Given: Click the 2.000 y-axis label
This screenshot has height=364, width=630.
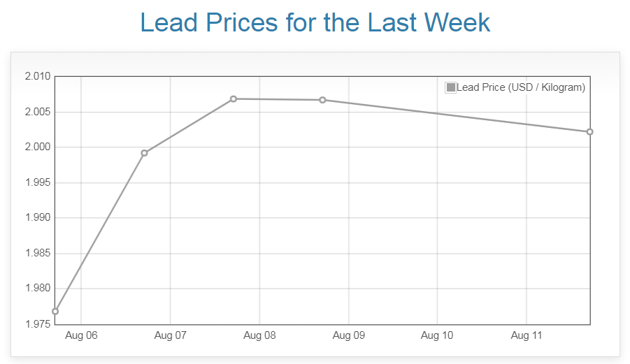Looking at the screenshot, I should pyautogui.click(x=38, y=147).
